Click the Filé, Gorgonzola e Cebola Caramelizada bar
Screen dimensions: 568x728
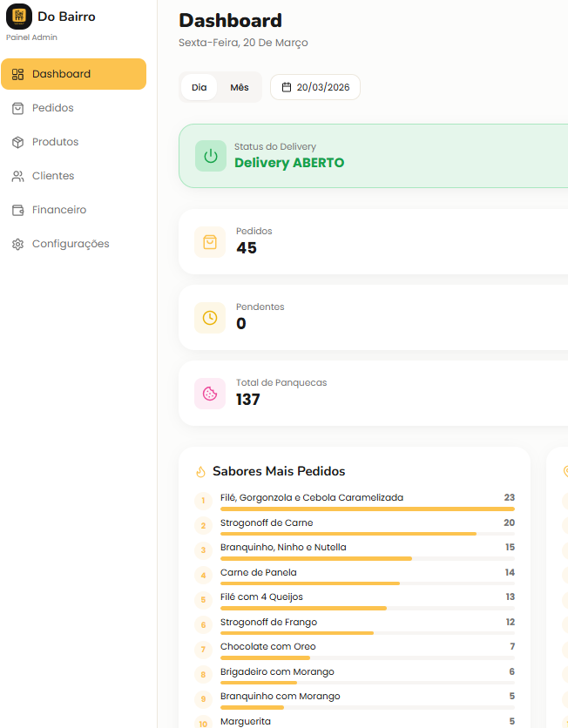tap(367, 509)
